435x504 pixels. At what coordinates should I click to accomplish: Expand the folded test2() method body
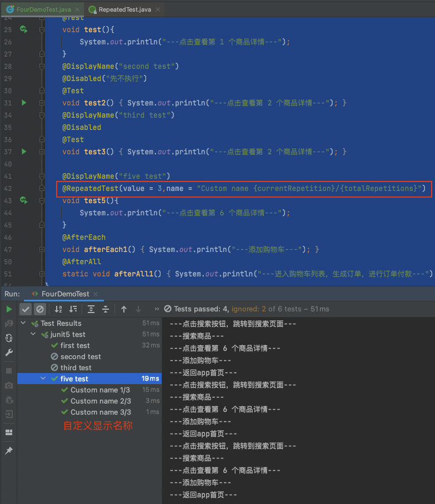pos(42,103)
